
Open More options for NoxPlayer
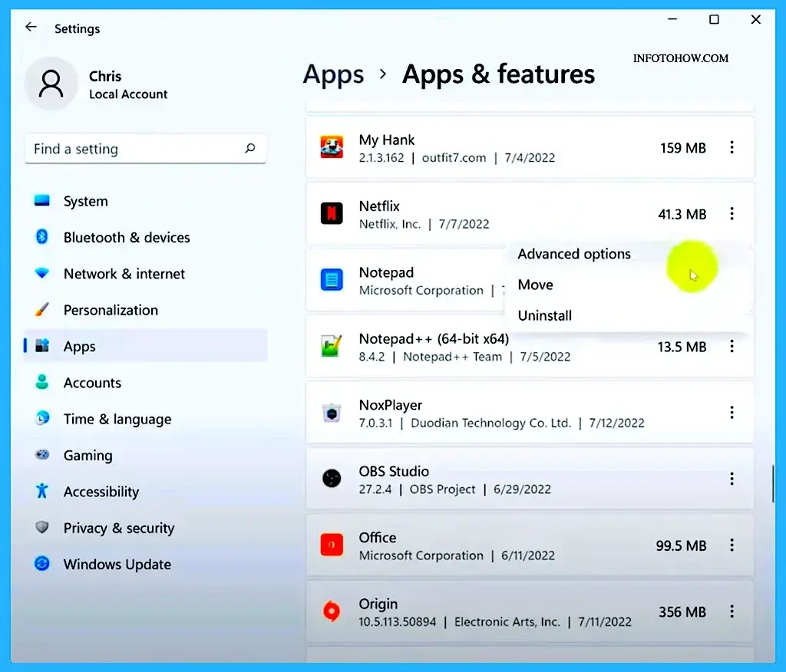coord(732,413)
